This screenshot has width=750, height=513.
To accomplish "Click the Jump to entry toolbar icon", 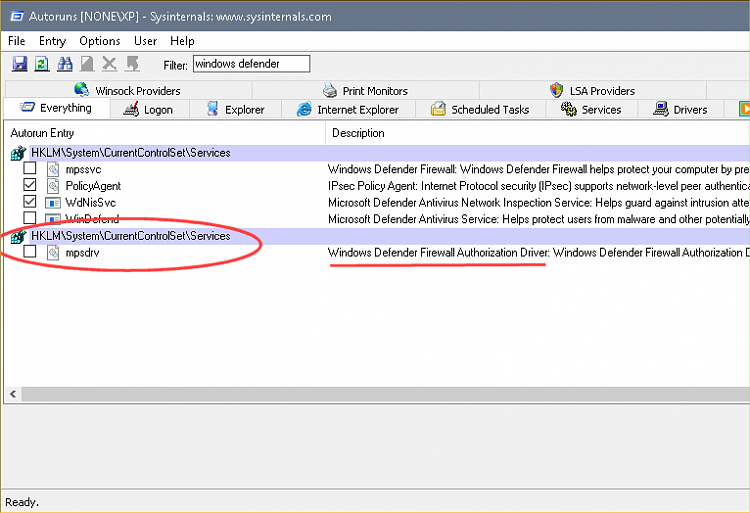I will pos(132,64).
